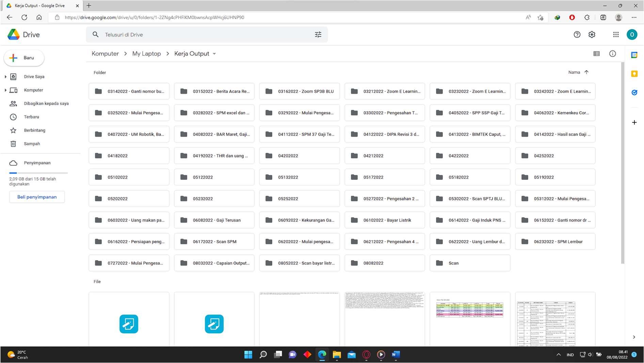Navigate to Komputer in the breadcrumb
Screen dimensions: 644x363
pyautogui.click(x=105, y=54)
